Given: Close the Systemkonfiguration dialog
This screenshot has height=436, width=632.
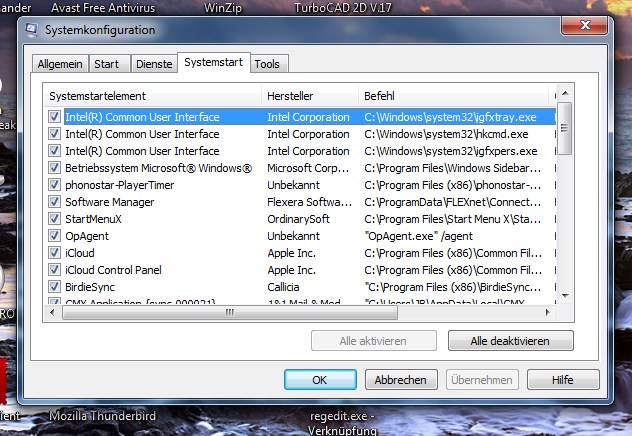Looking at the screenshot, I should point(584,25).
